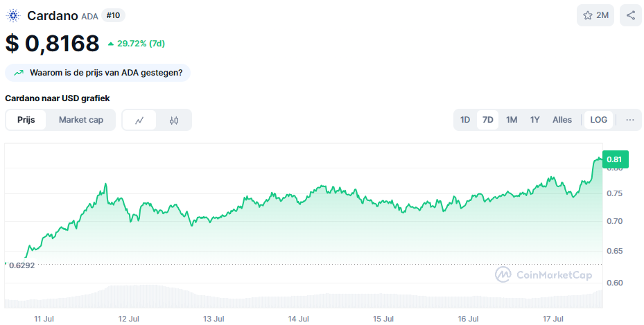Click the Cardano logo icon

click(x=13, y=16)
